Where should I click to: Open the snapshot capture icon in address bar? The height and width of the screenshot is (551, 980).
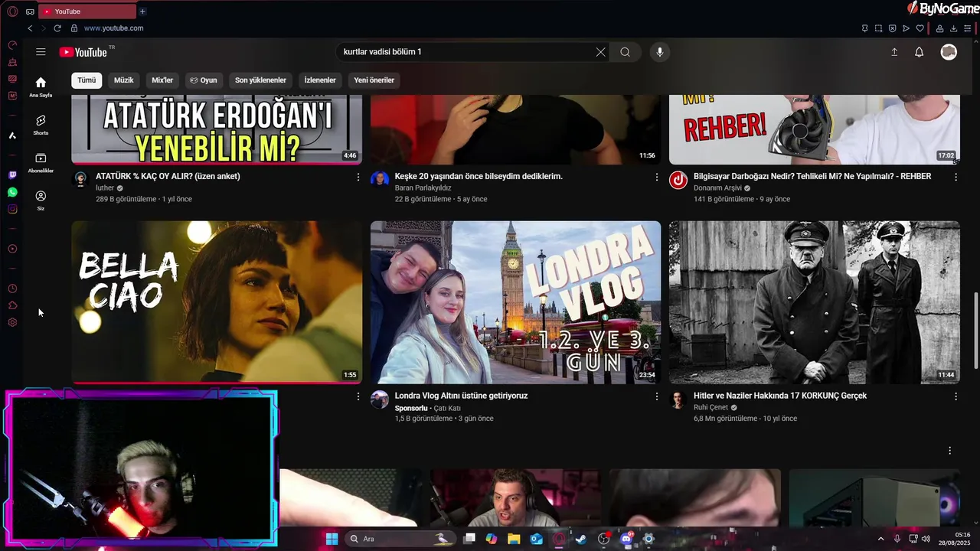point(878,28)
